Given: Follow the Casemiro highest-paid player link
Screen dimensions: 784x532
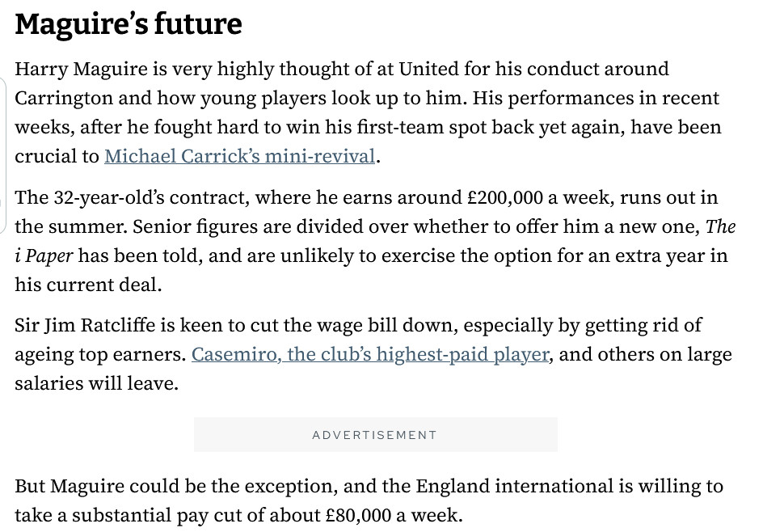Looking at the screenshot, I should point(370,354).
